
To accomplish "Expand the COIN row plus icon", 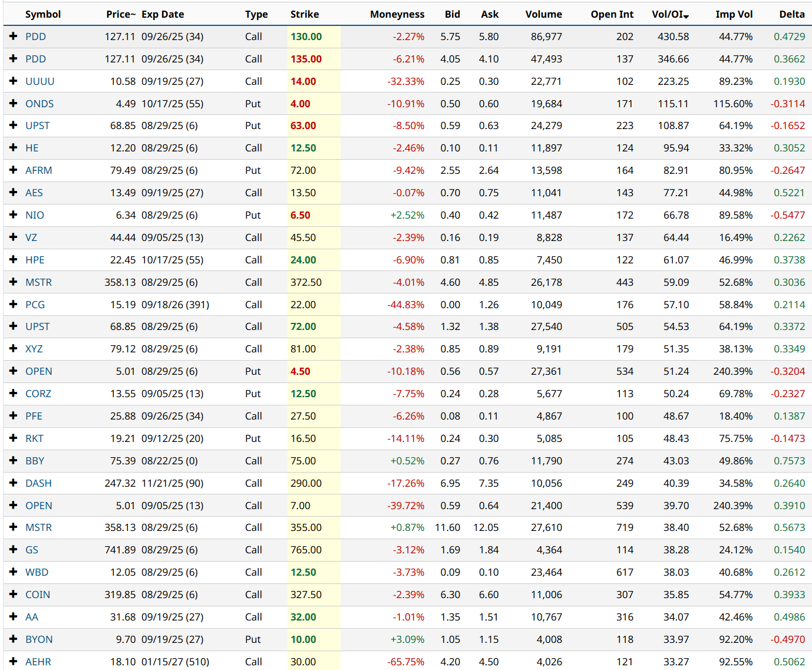I will (13, 595).
